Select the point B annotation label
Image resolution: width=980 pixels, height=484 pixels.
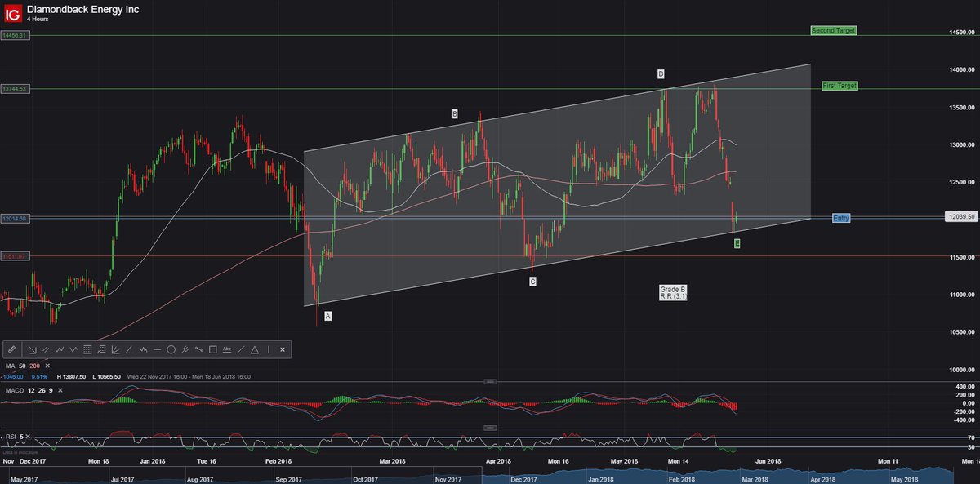tap(454, 114)
